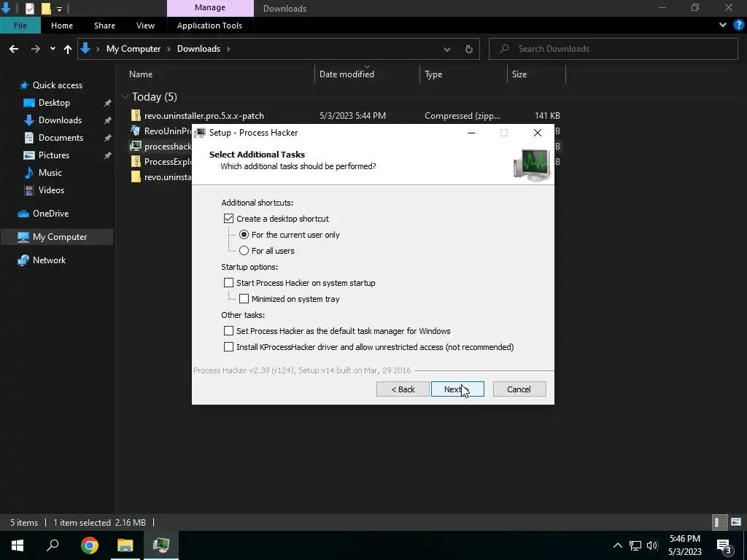Sort files by Type column

click(x=433, y=74)
